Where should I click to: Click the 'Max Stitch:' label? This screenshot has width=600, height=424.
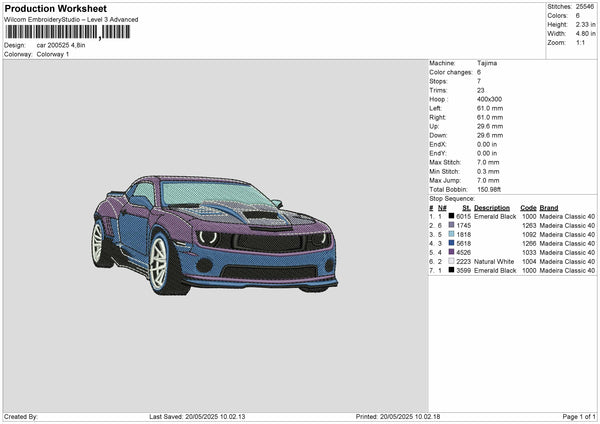pyautogui.click(x=445, y=162)
